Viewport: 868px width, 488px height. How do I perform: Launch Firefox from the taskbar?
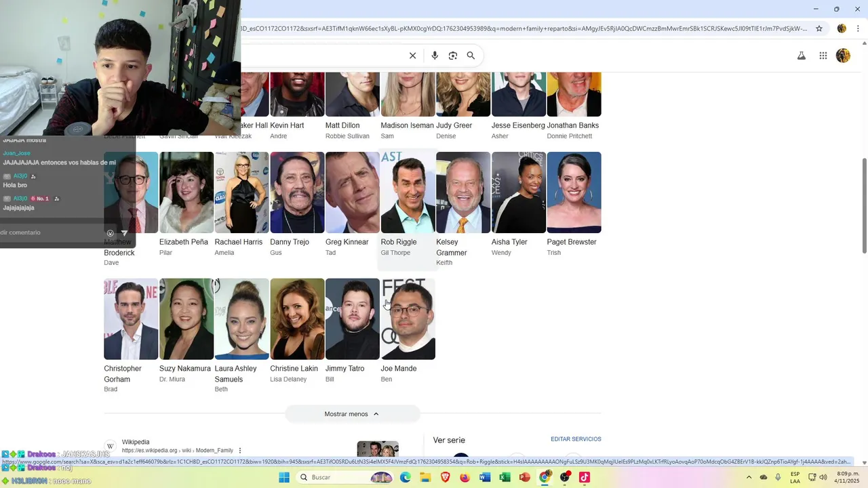(x=465, y=477)
